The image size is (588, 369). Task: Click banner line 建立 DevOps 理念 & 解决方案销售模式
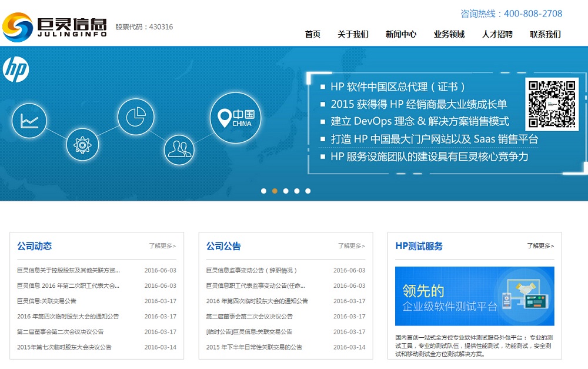click(x=420, y=121)
